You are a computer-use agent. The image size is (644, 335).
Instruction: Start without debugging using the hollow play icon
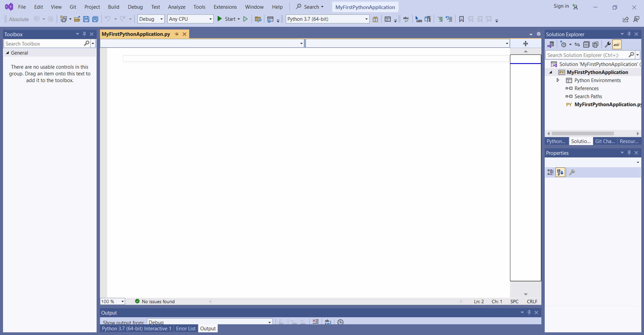[246, 19]
